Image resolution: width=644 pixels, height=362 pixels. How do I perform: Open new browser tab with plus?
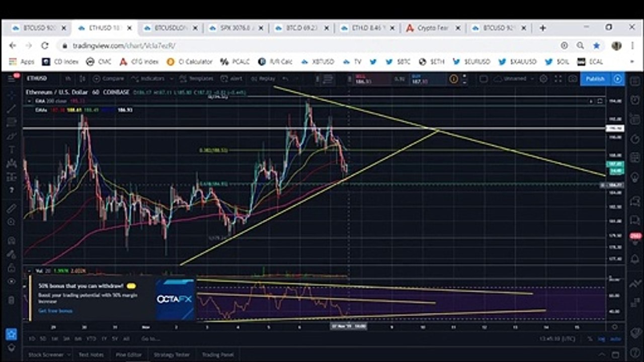pyautogui.click(x=542, y=28)
